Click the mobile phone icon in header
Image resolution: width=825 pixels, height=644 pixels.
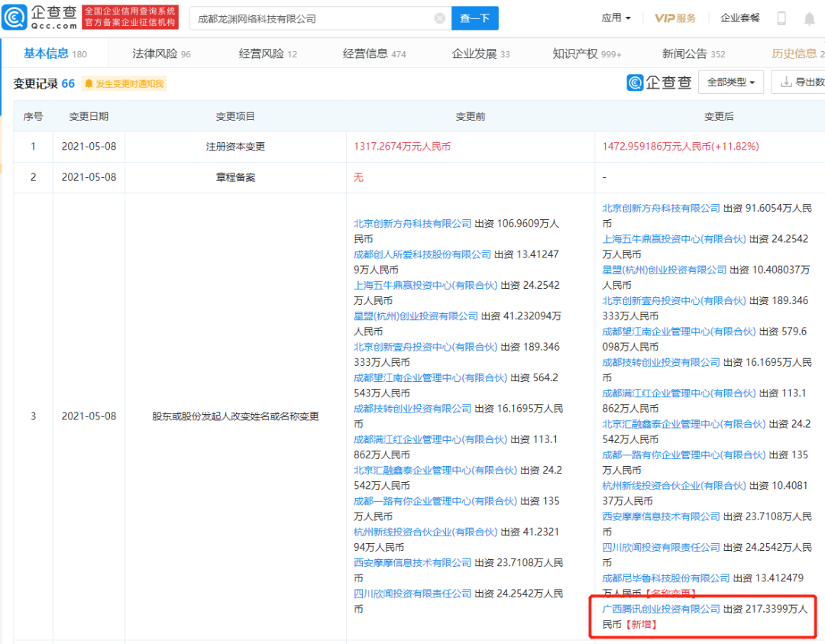[781, 18]
